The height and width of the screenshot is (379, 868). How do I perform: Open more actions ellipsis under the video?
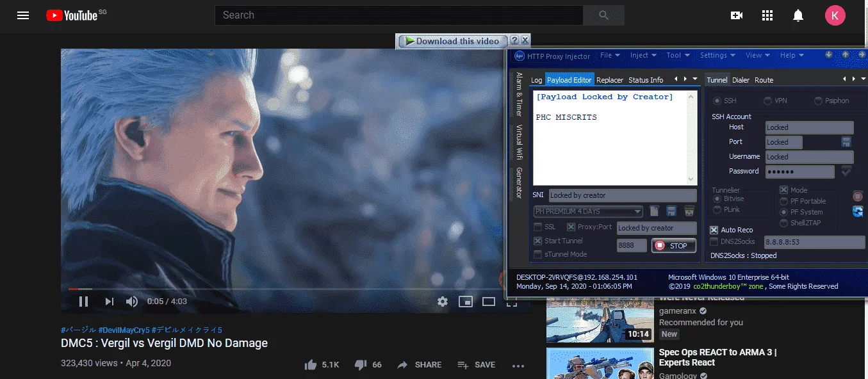pyautogui.click(x=518, y=365)
